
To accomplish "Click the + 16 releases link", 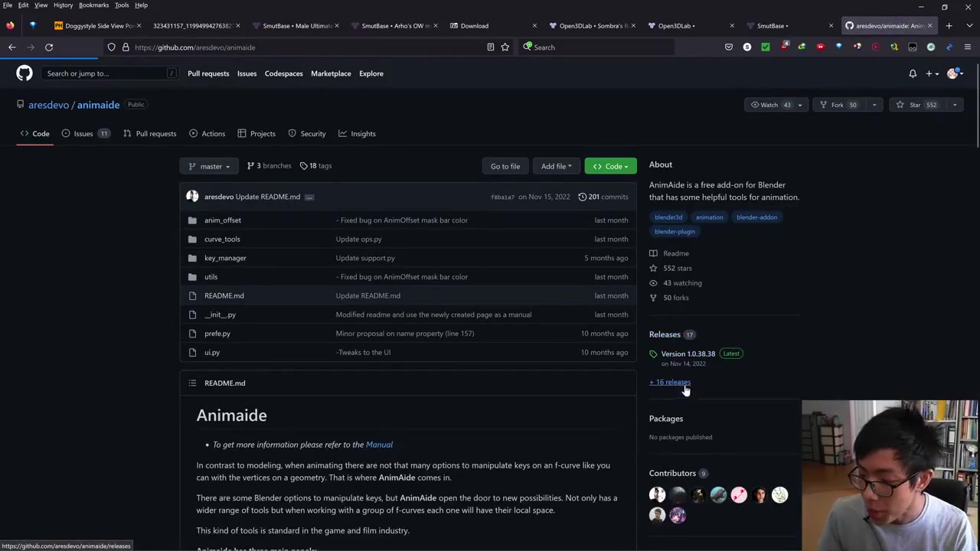I will coord(670,383).
